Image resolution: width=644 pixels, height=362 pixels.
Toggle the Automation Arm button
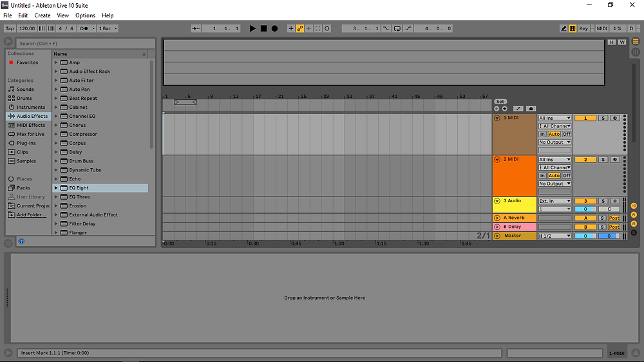click(300, 28)
